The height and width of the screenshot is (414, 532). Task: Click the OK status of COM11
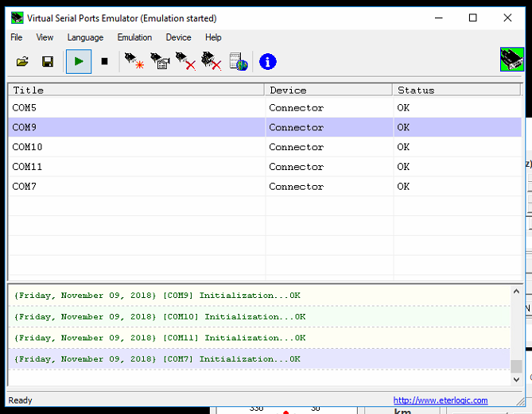pyautogui.click(x=403, y=167)
